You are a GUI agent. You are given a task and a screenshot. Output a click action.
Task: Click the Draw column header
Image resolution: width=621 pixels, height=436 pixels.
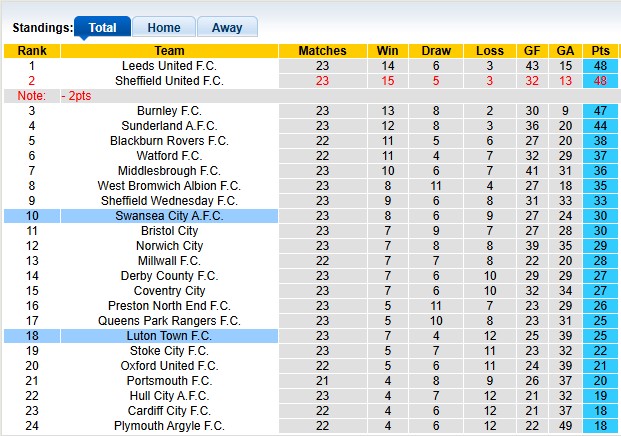pos(436,51)
